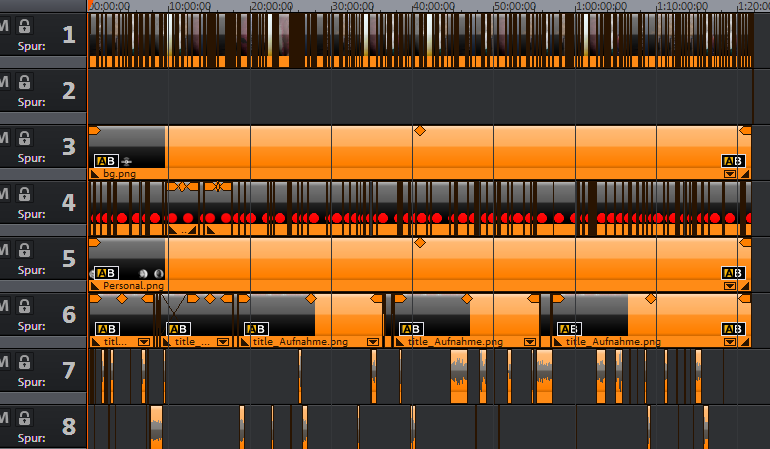Screen dimensions: 770x449
Task: Click padlock icon on track 8
Action: click(x=24, y=420)
